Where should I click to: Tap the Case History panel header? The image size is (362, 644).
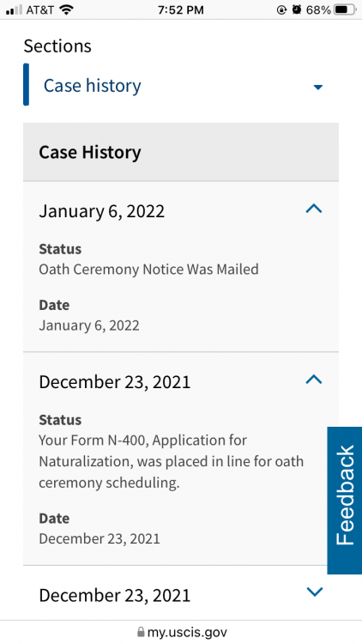181,152
